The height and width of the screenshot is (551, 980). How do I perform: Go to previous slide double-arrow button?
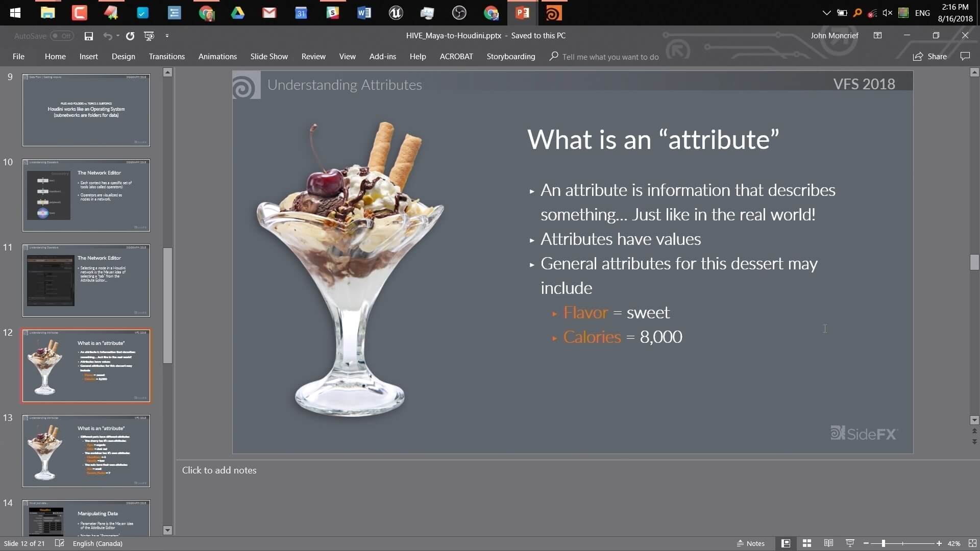(974, 431)
